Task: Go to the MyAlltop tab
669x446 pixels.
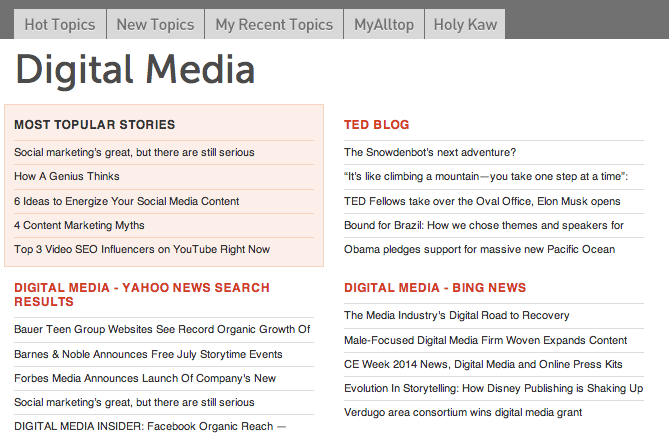Action: [384, 24]
